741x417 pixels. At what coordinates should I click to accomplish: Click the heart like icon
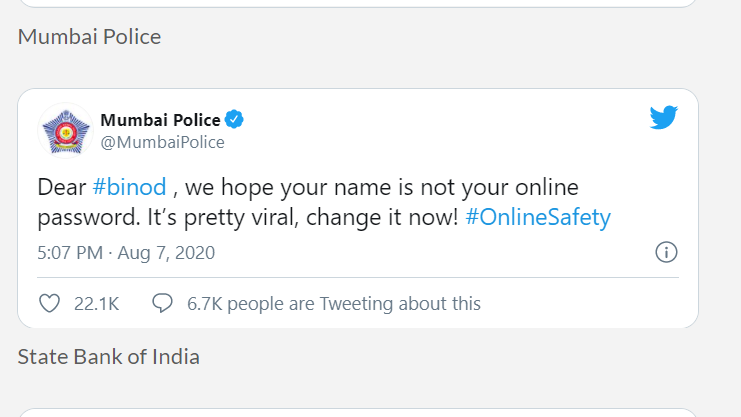(49, 303)
